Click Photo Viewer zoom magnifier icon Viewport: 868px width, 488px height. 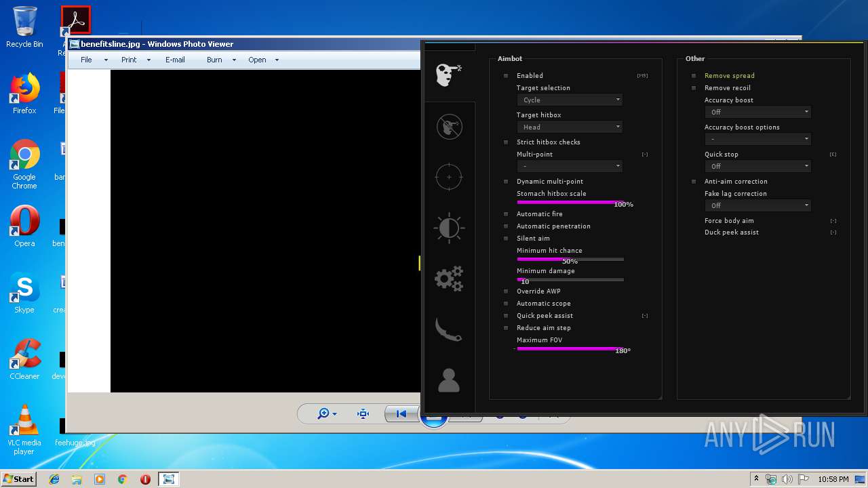coord(327,413)
